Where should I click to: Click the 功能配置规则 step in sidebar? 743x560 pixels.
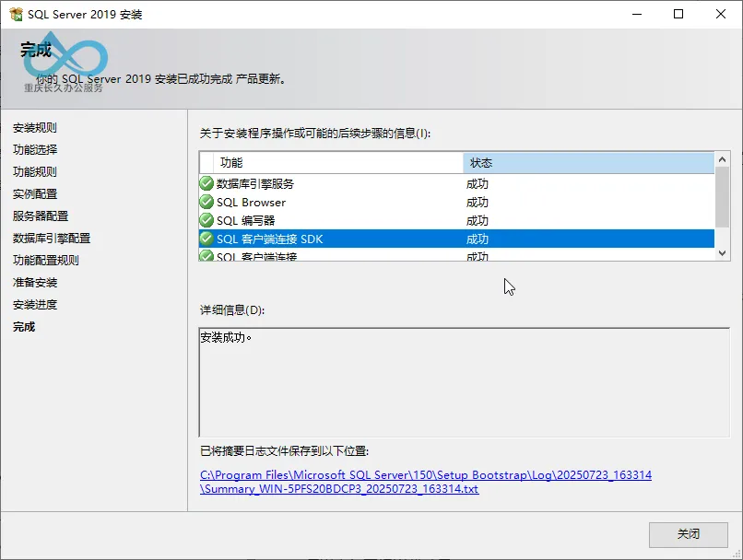[45, 261]
